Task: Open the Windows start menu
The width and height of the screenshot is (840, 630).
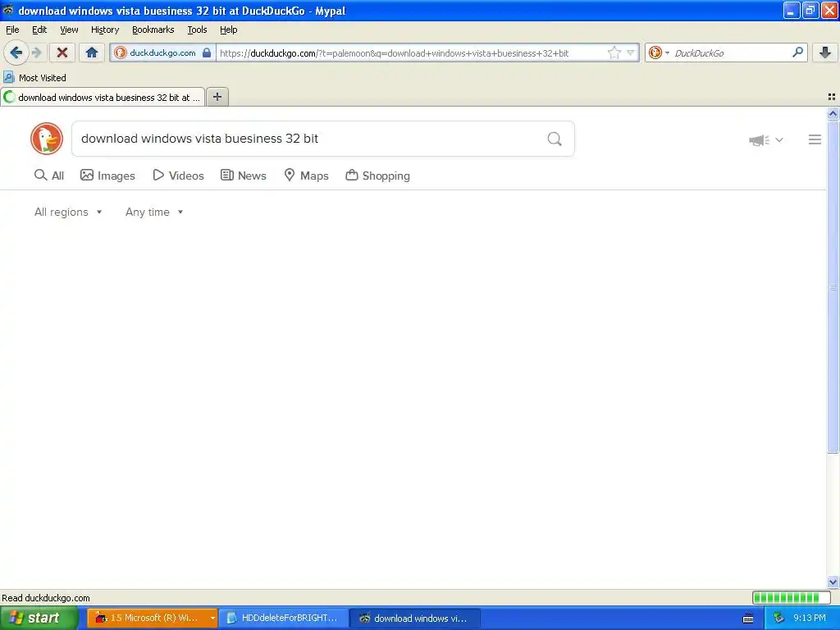Action: click(x=39, y=618)
